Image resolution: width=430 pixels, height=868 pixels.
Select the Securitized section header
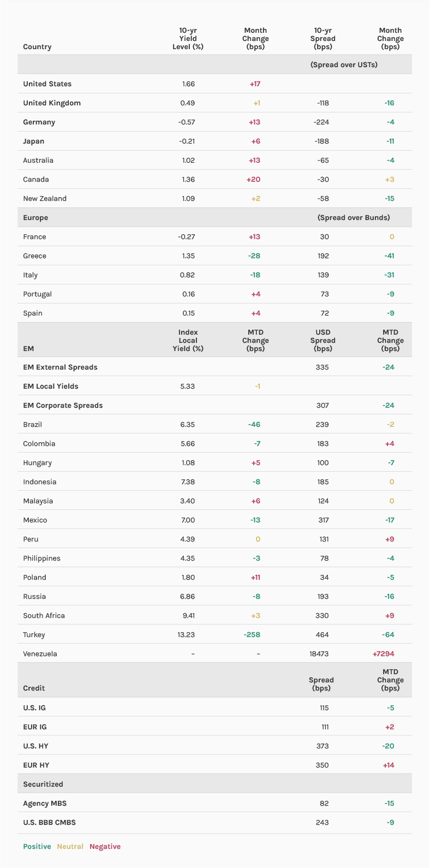(43, 784)
